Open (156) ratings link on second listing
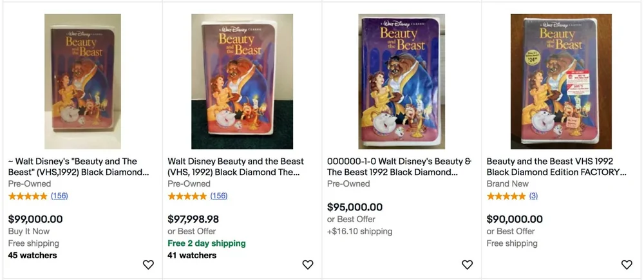The image size is (644, 280). (219, 196)
